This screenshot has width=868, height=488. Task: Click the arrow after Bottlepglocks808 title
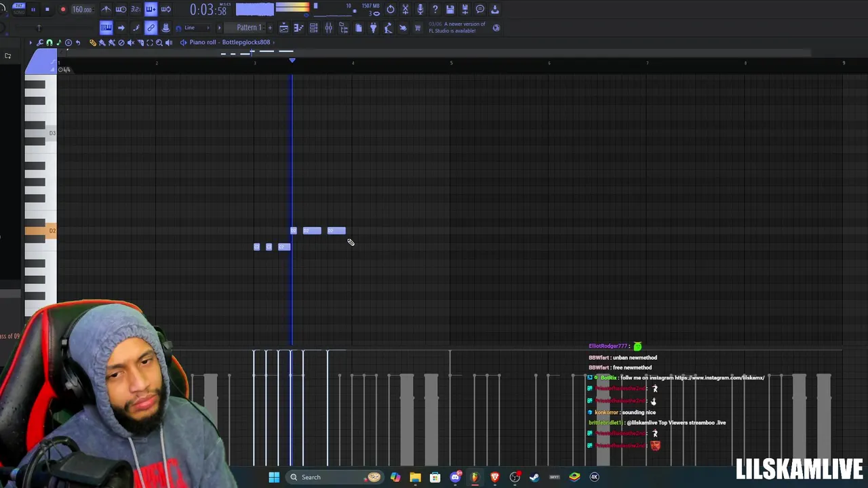click(274, 42)
